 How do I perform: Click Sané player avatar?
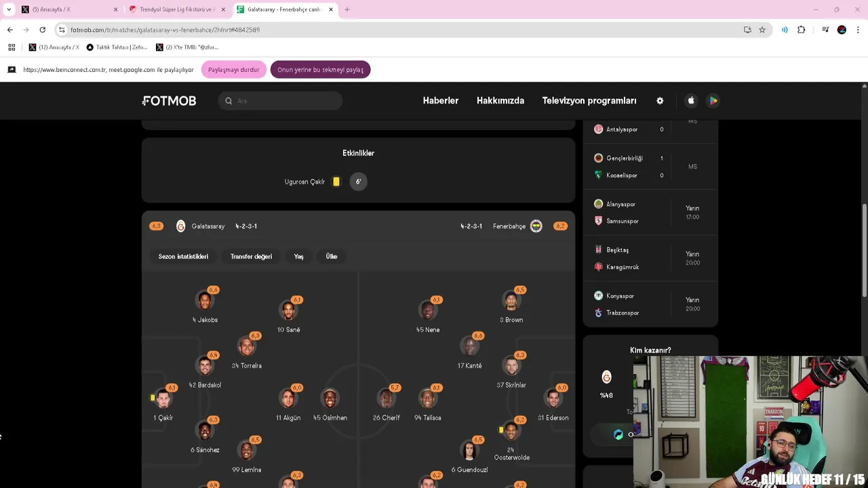[288, 310]
